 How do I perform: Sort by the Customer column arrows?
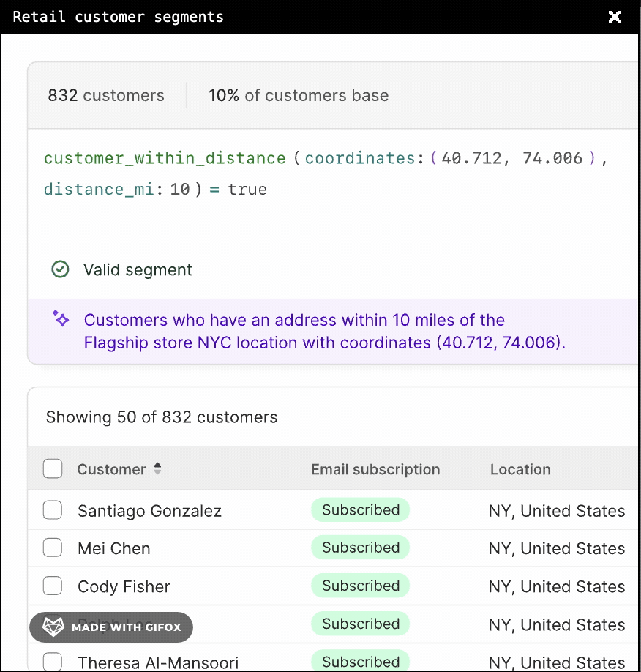157,468
